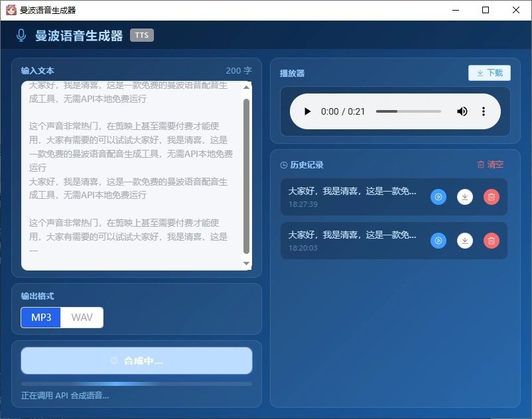
Task: Delete the 18:27:39 history recording
Action: 492,197
